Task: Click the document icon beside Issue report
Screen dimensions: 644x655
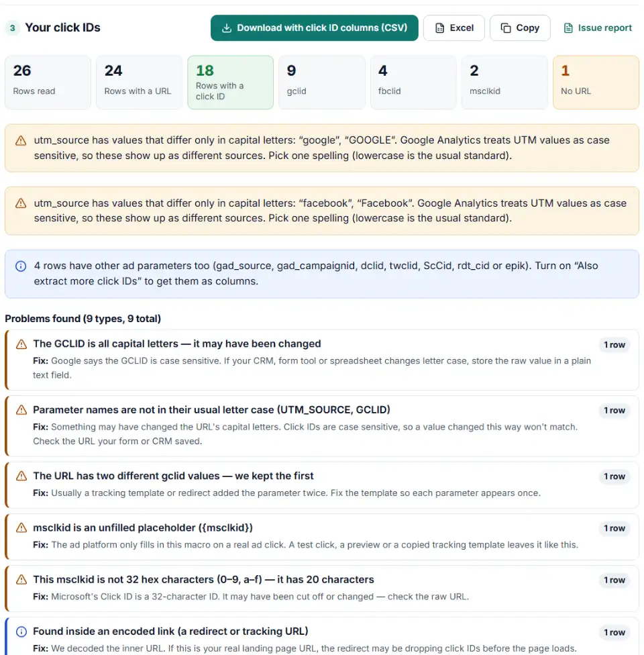Action: coord(568,28)
